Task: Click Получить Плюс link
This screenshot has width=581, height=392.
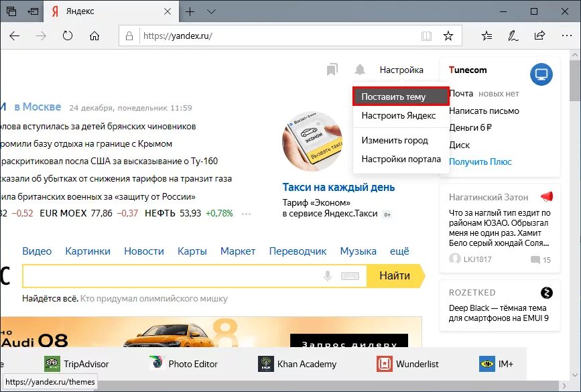Action: tap(480, 162)
